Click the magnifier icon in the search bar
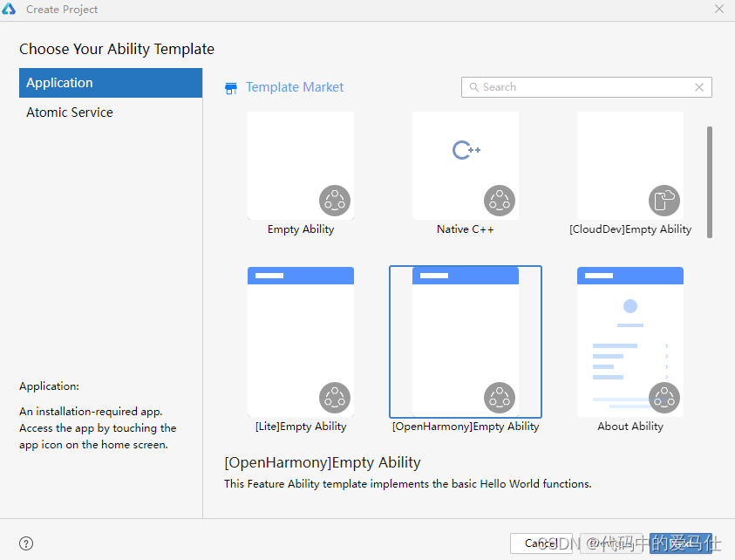 click(473, 87)
